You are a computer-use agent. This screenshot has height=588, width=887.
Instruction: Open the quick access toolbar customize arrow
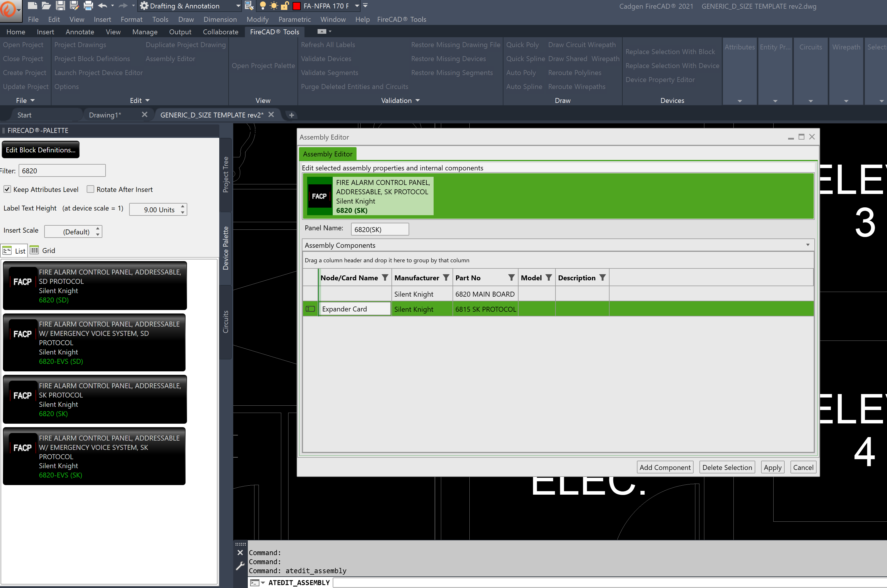[365, 6]
